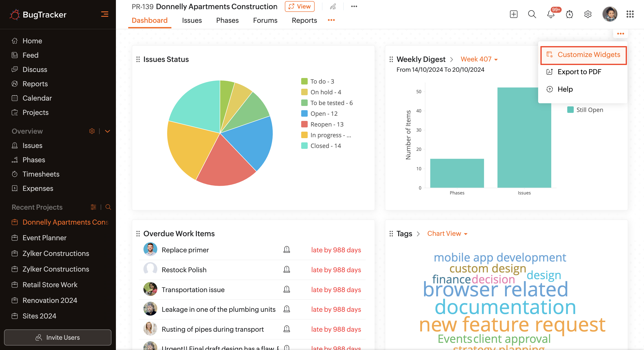The width and height of the screenshot is (644, 350).
Task: Click the global search magnifier icon
Action: click(532, 15)
